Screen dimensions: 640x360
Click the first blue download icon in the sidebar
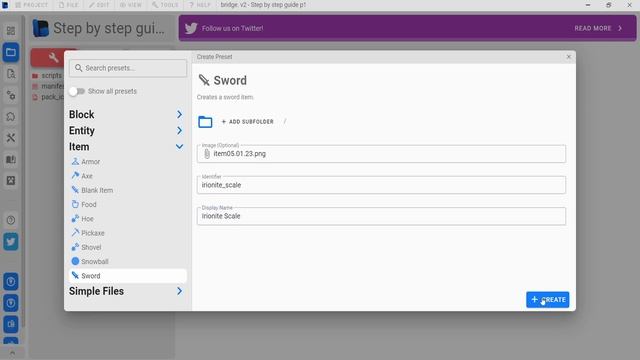coord(11,282)
